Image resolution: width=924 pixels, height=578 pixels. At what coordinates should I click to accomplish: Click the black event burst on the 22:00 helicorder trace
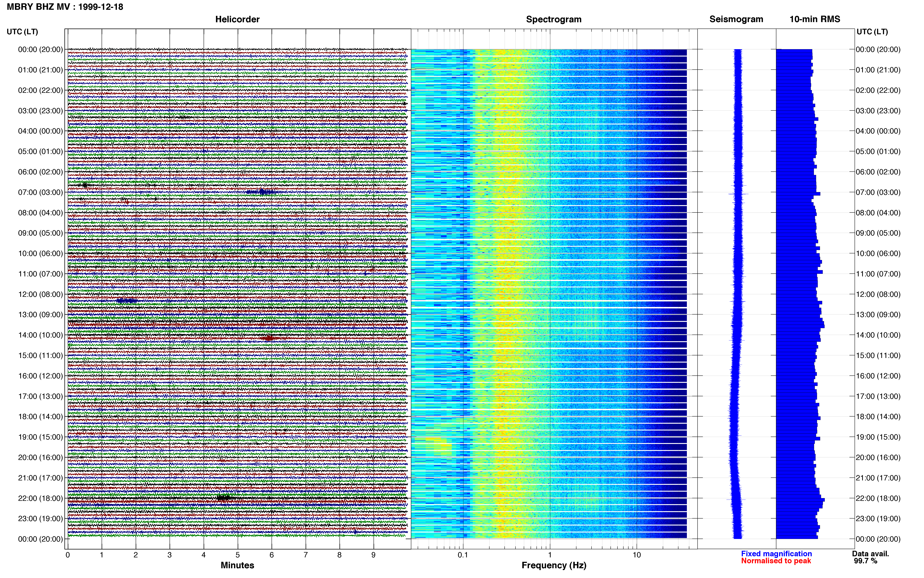[224, 498]
